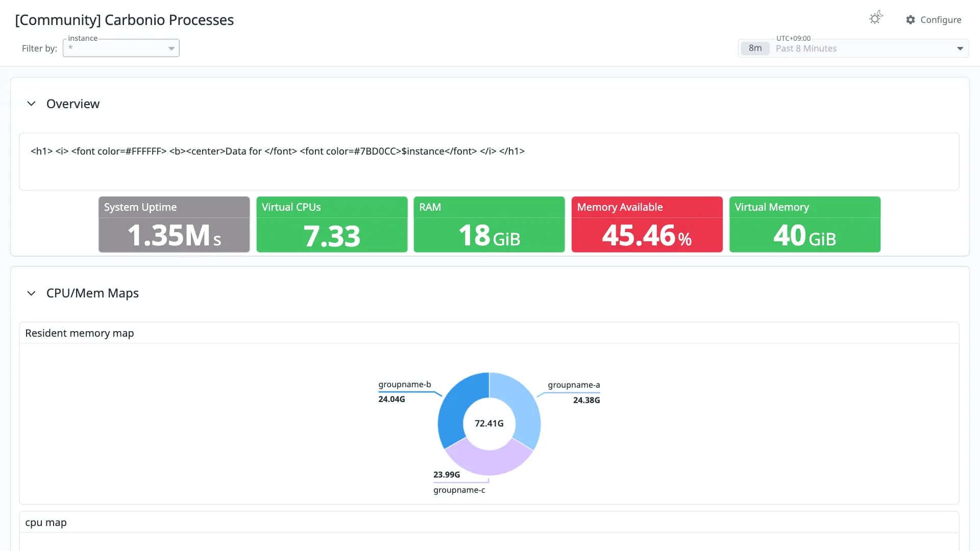980x551 pixels.
Task: Click the groupname-b legend label
Action: [x=404, y=385]
